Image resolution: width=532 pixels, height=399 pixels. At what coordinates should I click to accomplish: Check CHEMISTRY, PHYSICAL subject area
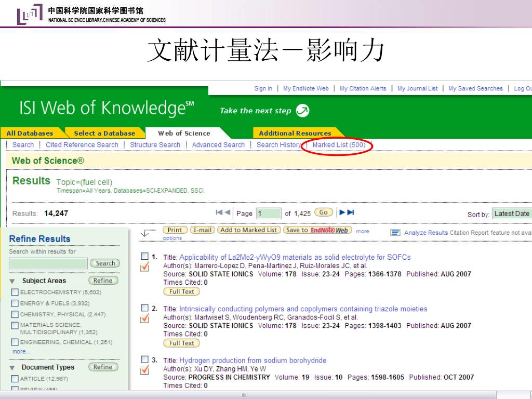tap(15, 314)
